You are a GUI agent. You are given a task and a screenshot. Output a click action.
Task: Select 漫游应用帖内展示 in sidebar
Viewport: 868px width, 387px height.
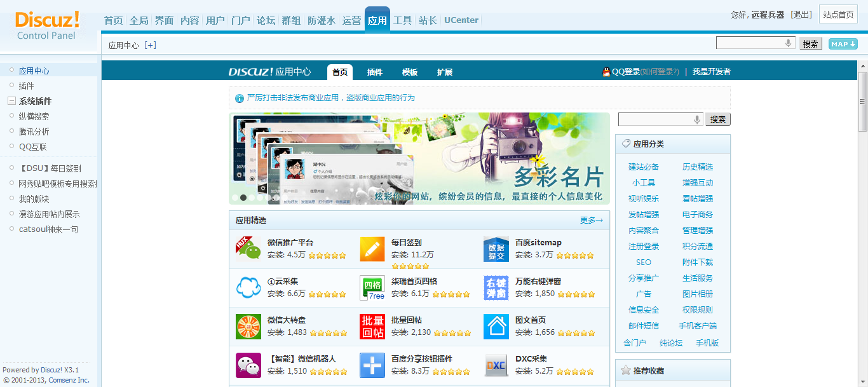[x=49, y=214]
